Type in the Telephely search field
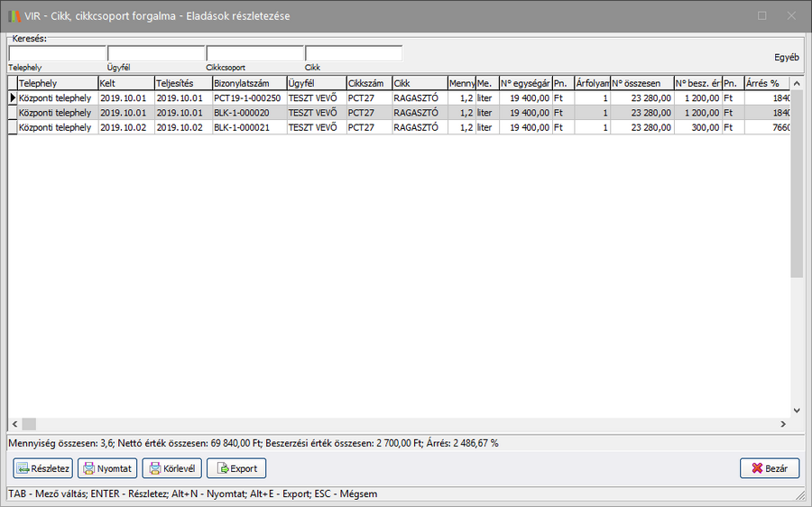812x507 pixels. coord(57,53)
